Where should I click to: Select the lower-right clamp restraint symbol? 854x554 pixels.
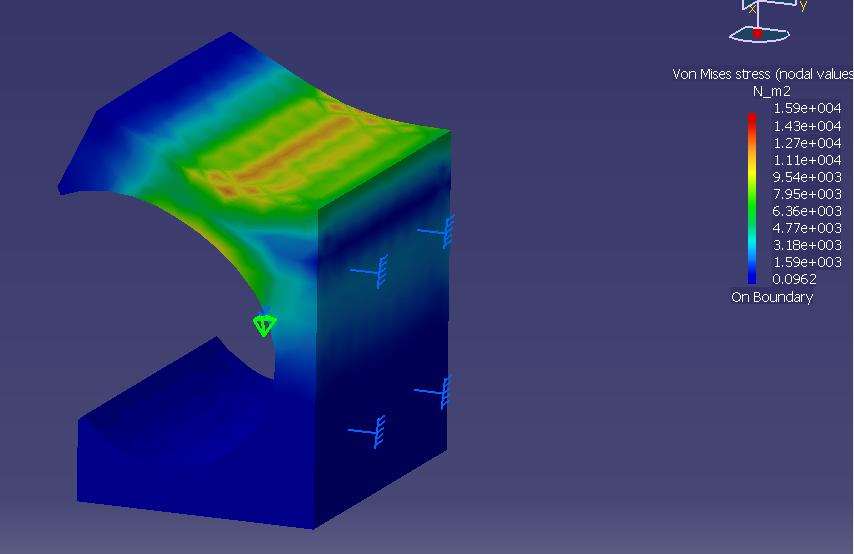point(437,392)
